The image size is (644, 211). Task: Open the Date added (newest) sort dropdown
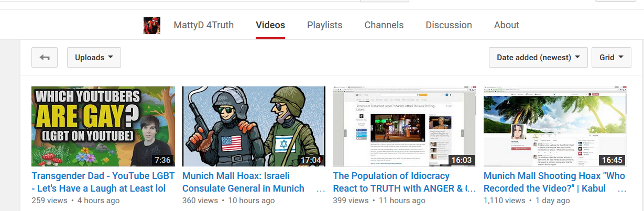(538, 58)
